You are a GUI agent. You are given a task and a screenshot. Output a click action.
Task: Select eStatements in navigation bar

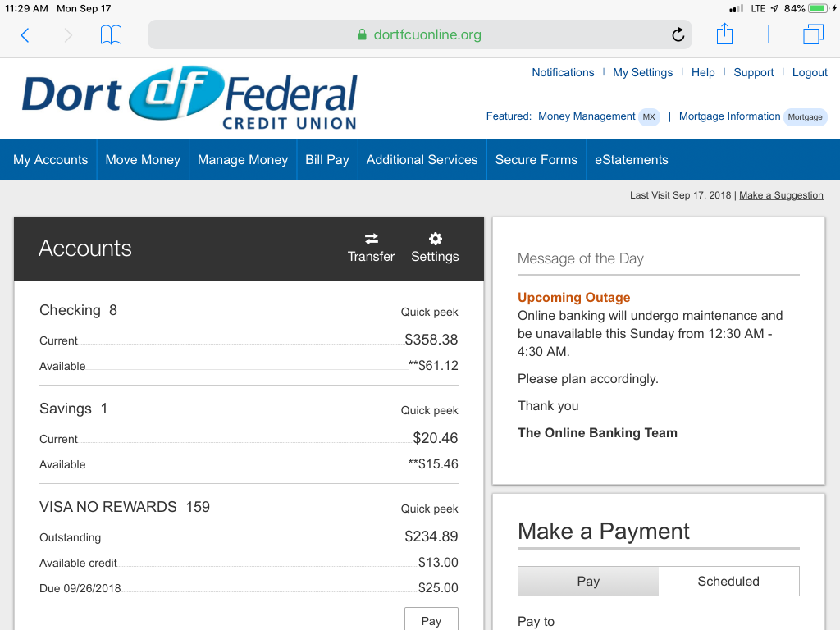[x=631, y=160]
